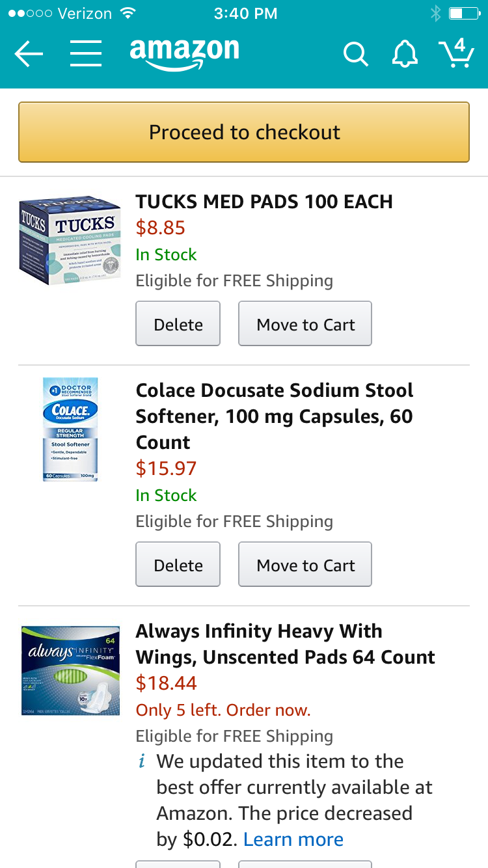
Task: Open the Learn more link
Action: click(x=293, y=839)
